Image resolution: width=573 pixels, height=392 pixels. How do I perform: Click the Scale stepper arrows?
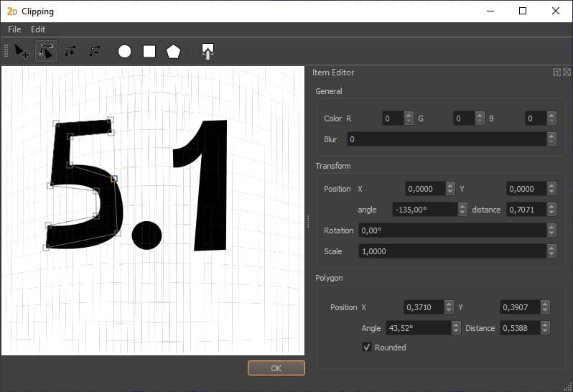551,251
